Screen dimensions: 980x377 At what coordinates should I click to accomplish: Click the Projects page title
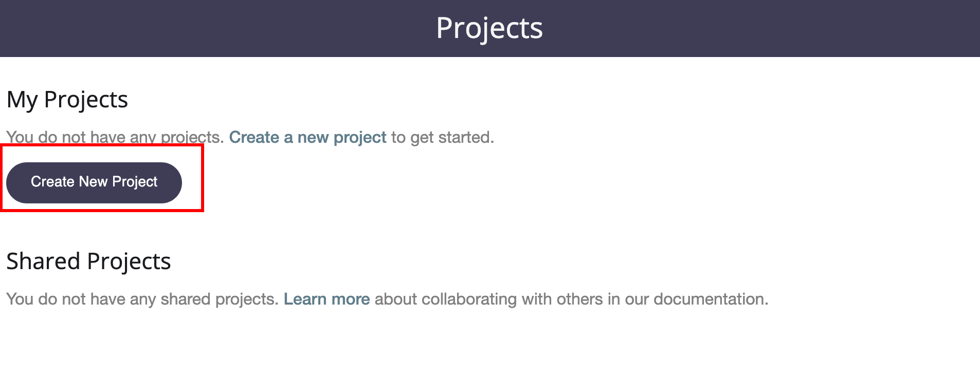pos(489,28)
